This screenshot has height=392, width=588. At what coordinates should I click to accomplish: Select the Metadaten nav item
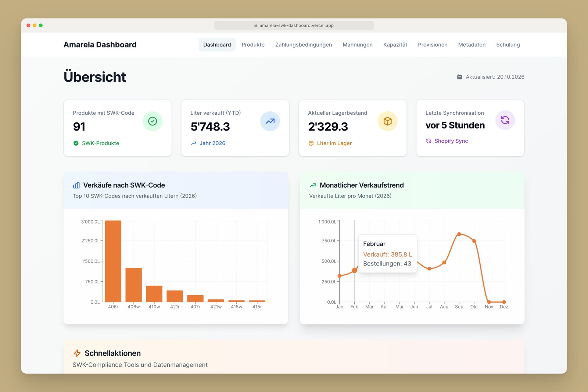pos(472,45)
